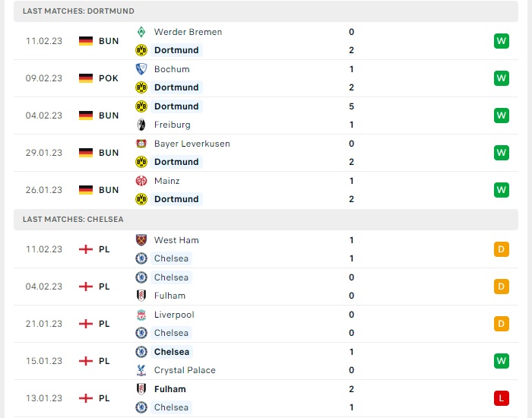Click the Bayer Leverkusen club crest

click(x=141, y=144)
